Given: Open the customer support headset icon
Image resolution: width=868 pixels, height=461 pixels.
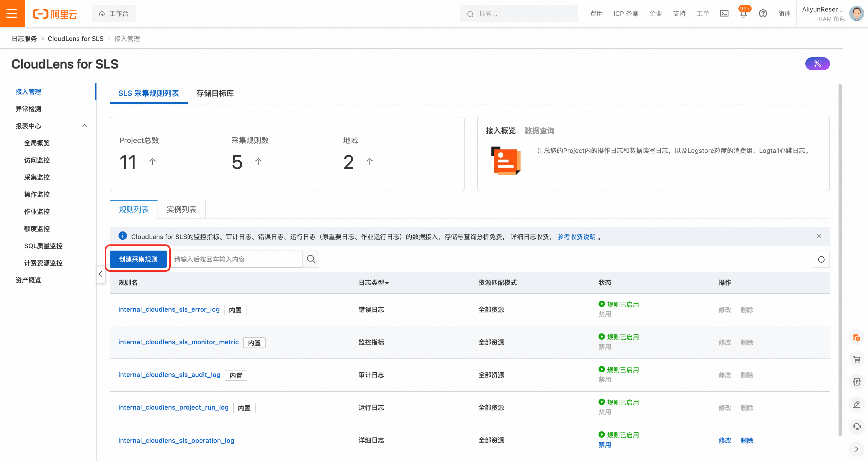Looking at the screenshot, I should click(x=856, y=427).
